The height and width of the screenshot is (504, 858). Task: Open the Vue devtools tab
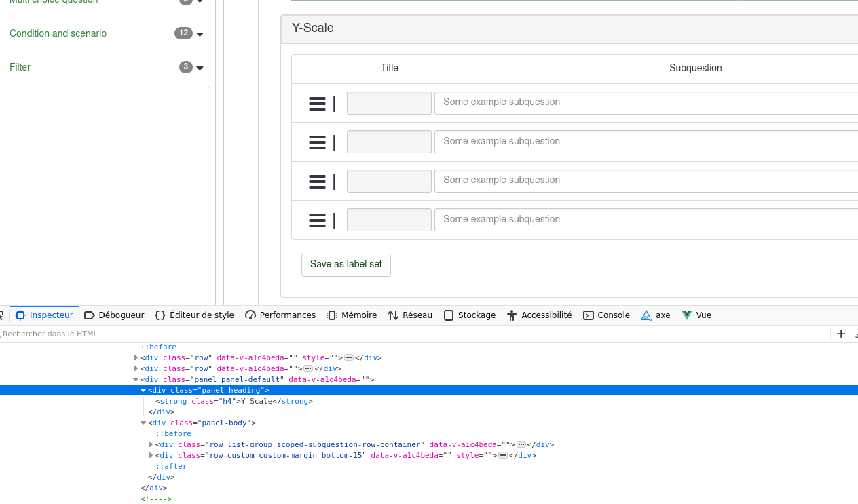(x=696, y=315)
